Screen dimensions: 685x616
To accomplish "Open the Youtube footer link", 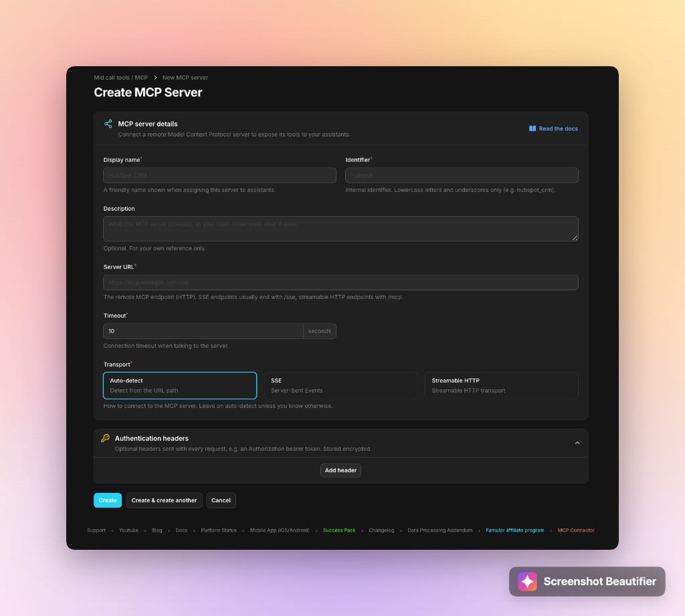I will (x=128, y=530).
